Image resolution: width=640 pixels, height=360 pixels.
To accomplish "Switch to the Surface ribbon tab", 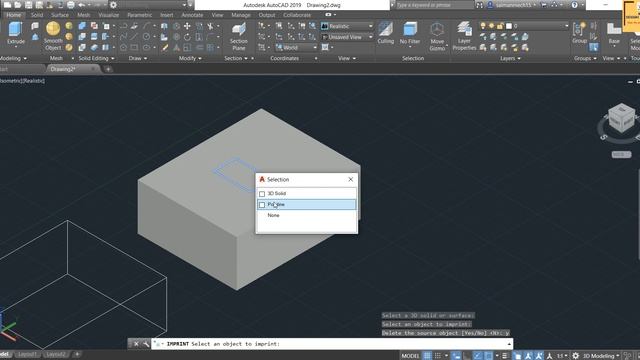I will [x=60, y=15].
